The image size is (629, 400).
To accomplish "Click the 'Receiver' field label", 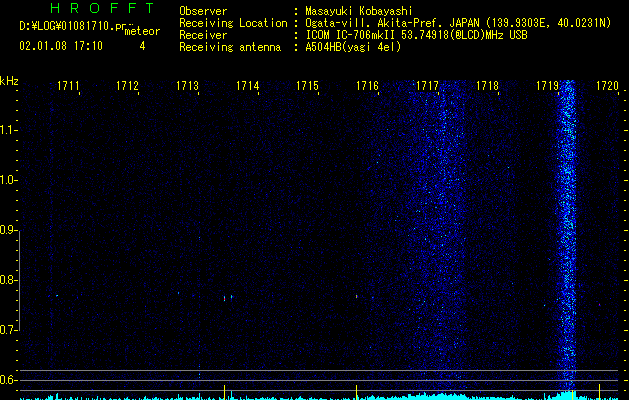I will point(203,35).
